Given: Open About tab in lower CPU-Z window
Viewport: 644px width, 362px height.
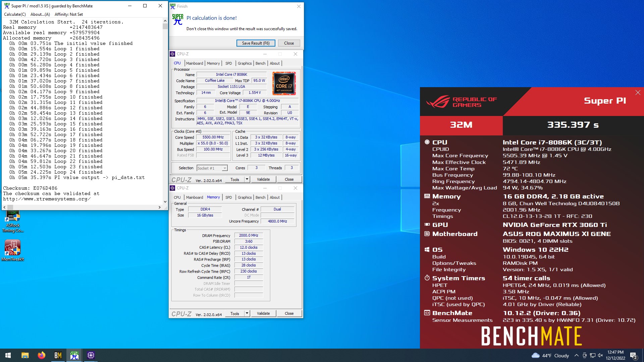Looking at the screenshot, I should [x=275, y=197].
